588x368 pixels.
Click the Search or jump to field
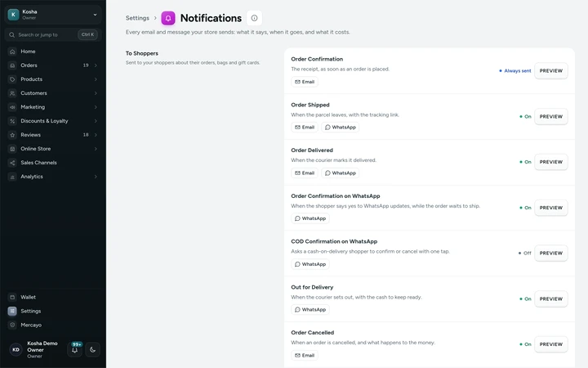pos(53,34)
